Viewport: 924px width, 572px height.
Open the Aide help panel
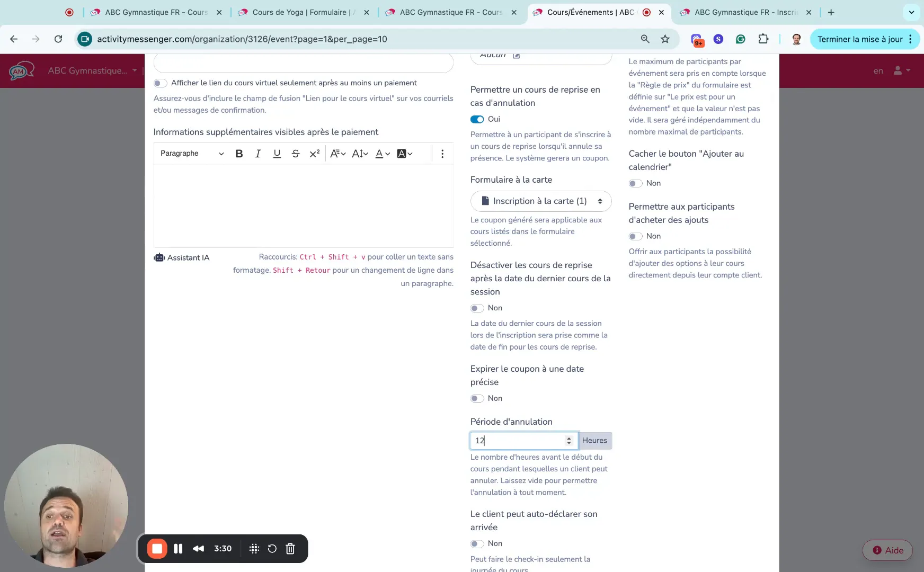point(887,550)
